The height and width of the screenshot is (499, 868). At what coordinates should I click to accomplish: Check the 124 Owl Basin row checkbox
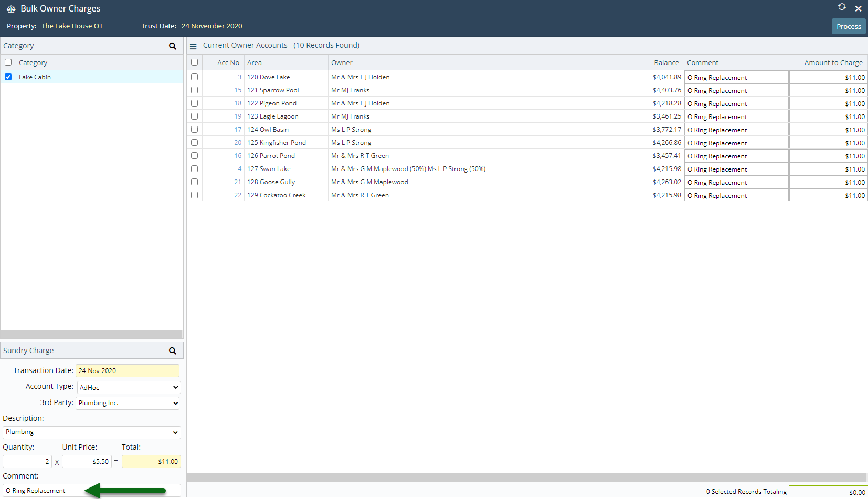coord(194,129)
